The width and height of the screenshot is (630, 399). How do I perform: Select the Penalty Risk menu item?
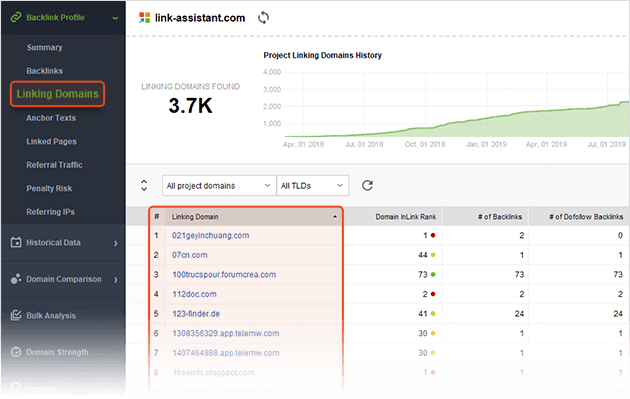click(x=49, y=188)
